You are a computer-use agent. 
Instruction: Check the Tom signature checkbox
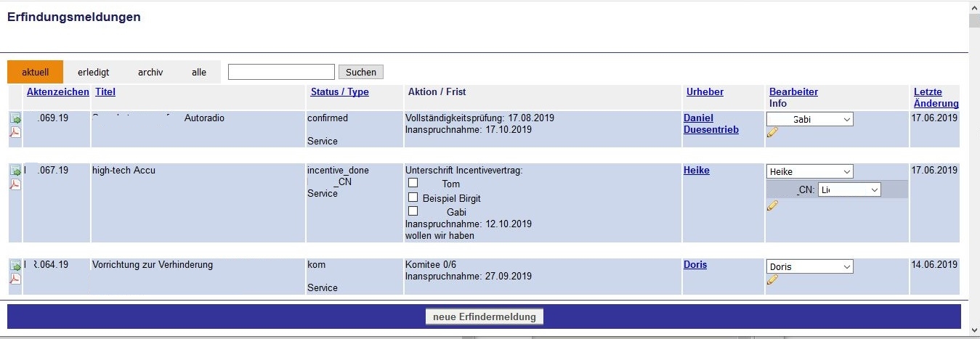[413, 184]
